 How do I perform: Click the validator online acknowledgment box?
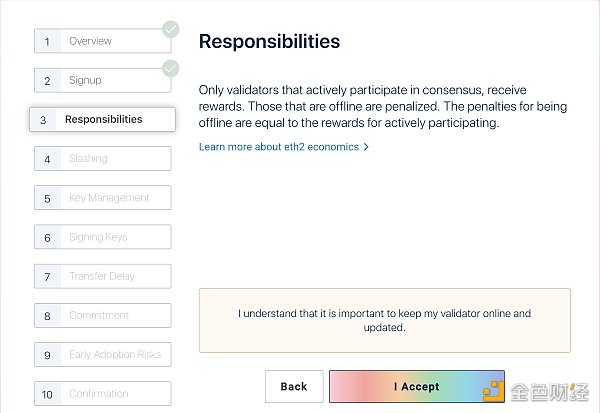pyautogui.click(x=385, y=320)
